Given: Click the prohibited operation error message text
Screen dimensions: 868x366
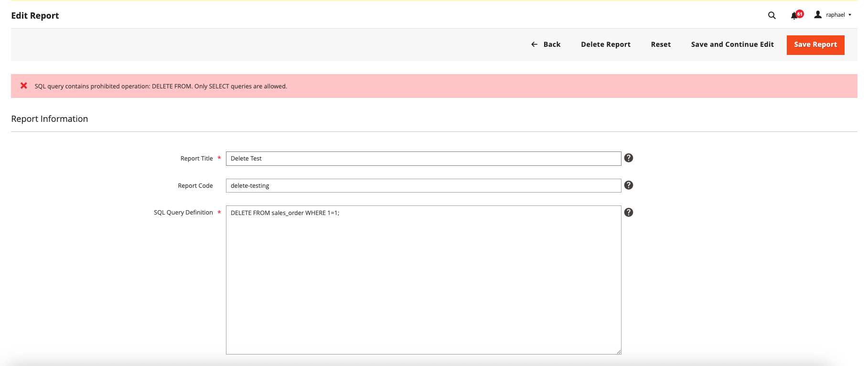Looking at the screenshot, I should click(x=161, y=86).
